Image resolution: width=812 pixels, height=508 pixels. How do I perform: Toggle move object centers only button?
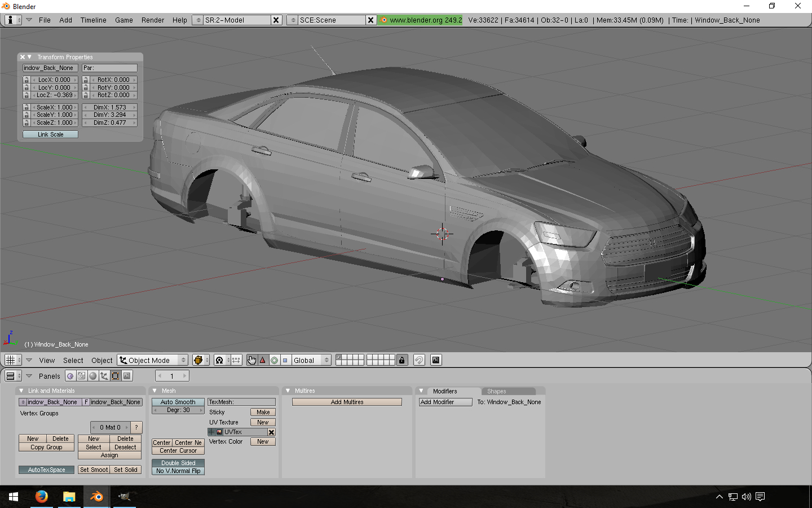(x=236, y=360)
